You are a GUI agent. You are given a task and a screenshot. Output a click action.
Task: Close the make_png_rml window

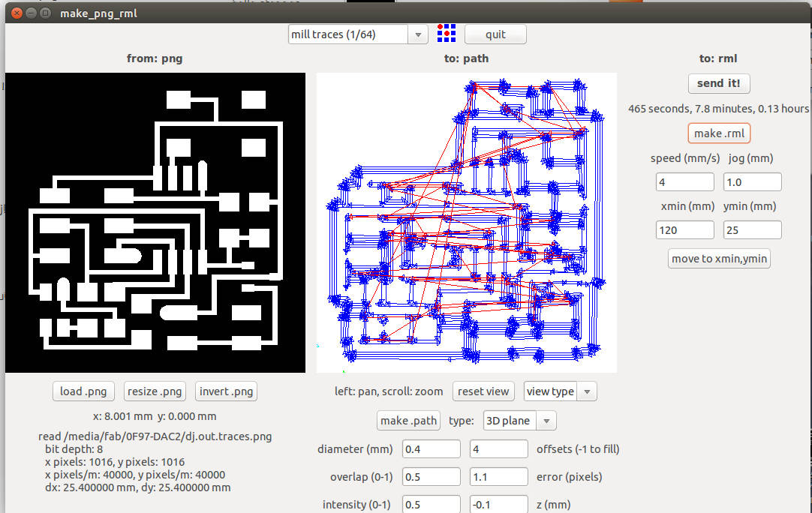[x=17, y=13]
